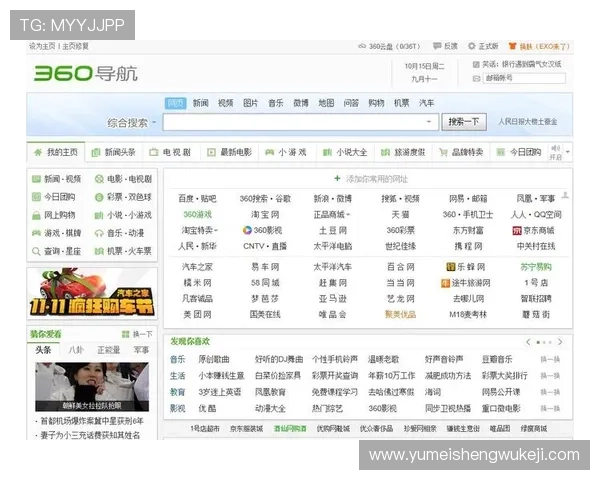Click the 反馈 feedback speech icon

437,46
